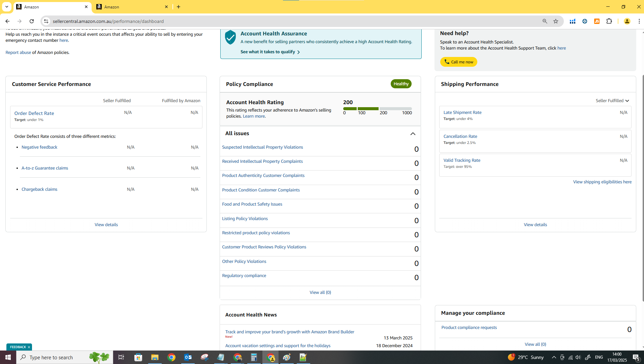Viewport: 644px width, 364px height.
Task: Open a new browser tab
Action: (179, 7)
